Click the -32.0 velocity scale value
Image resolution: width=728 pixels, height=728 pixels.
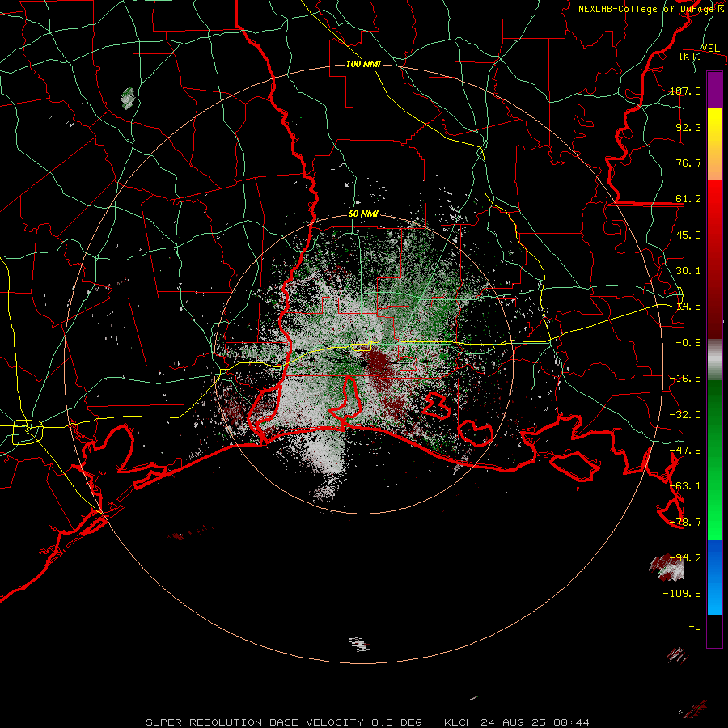pos(685,415)
